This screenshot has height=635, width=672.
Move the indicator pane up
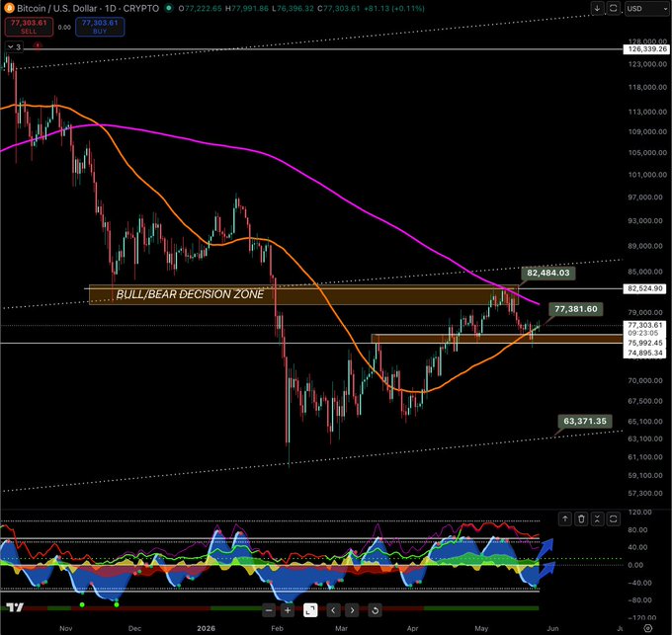click(565, 518)
